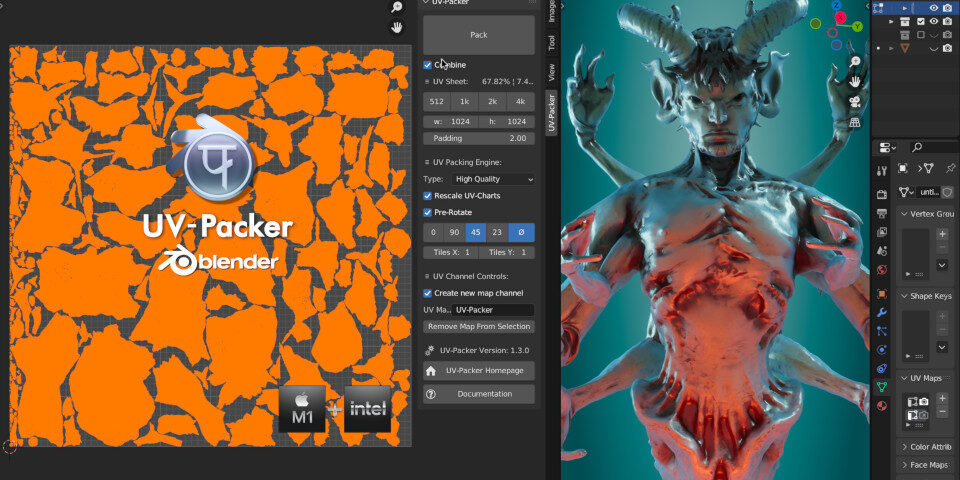Toggle render camera icon on mesh object row
This screenshot has height=480, width=960.
point(947,48)
